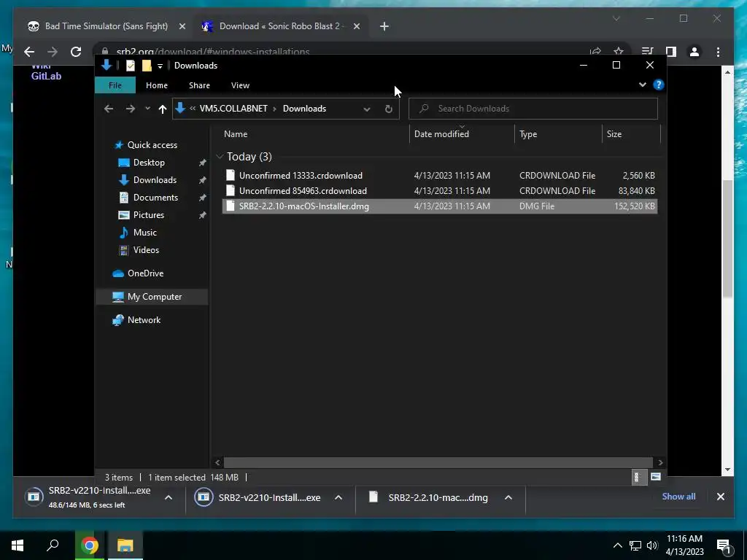Open options for second SRB2-v2210-Install exe download
The image size is (747, 560).
coord(338,497)
